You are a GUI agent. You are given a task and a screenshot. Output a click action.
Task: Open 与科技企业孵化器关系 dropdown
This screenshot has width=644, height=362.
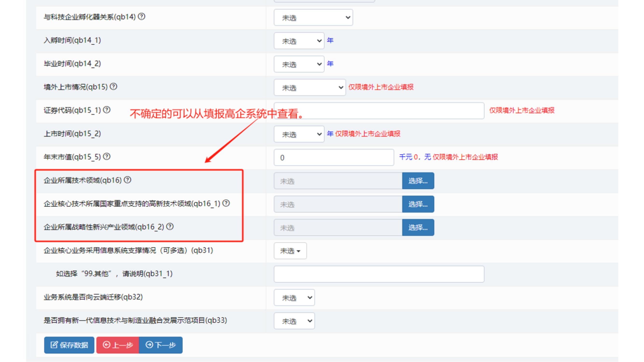point(313,17)
